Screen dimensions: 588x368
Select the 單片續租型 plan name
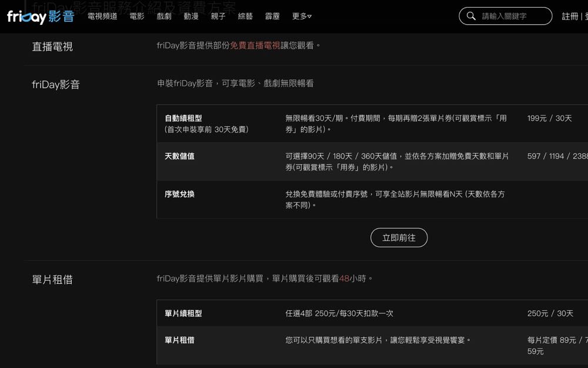183,314
